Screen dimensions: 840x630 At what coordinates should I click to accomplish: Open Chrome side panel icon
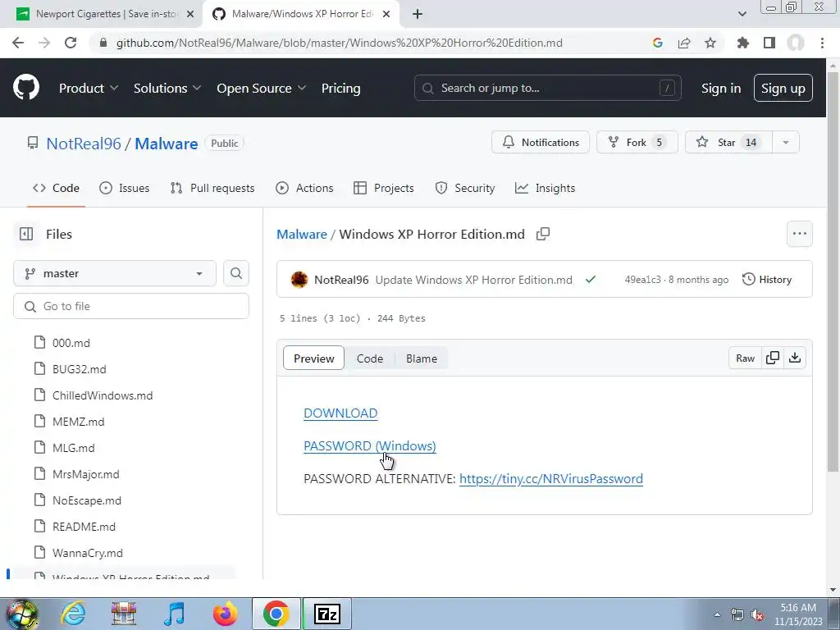[769, 43]
